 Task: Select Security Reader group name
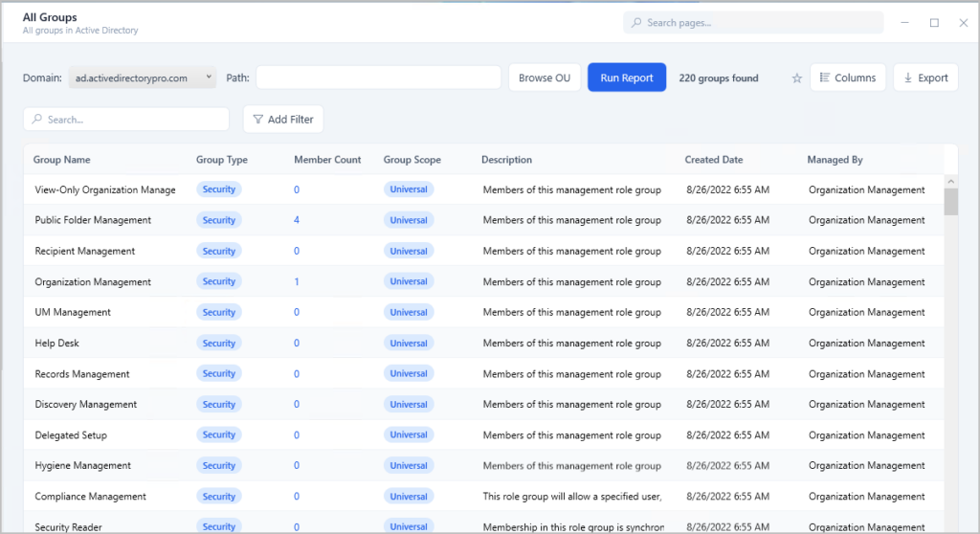68,527
